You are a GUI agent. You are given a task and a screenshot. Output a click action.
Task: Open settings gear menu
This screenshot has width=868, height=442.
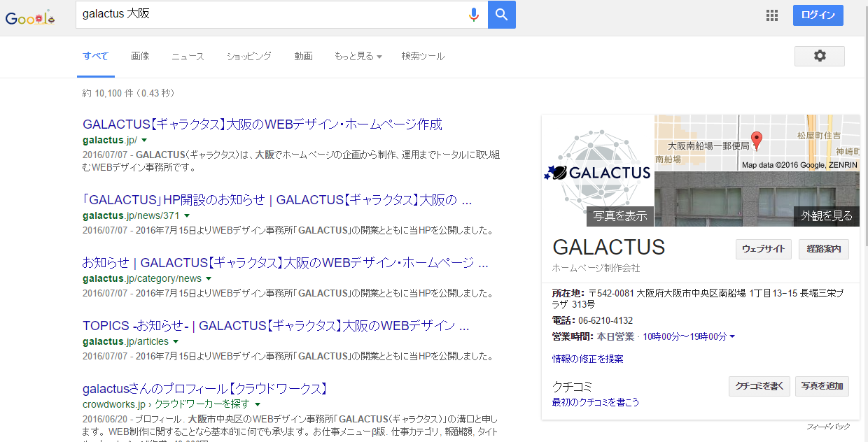[820, 56]
